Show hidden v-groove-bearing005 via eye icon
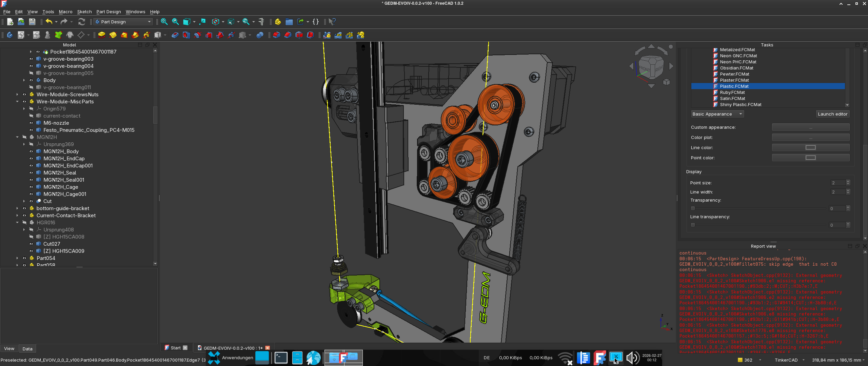Image resolution: width=868 pixels, height=366 pixels. pos(31,73)
